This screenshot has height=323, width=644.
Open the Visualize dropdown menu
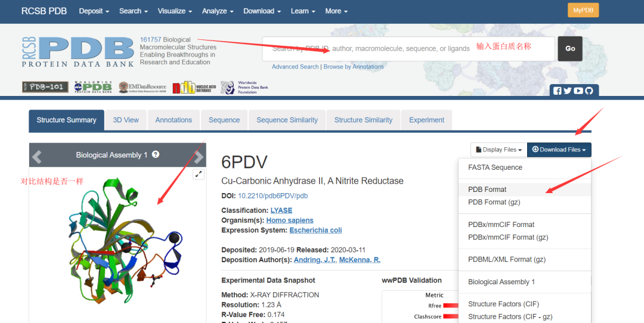(x=175, y=11)
